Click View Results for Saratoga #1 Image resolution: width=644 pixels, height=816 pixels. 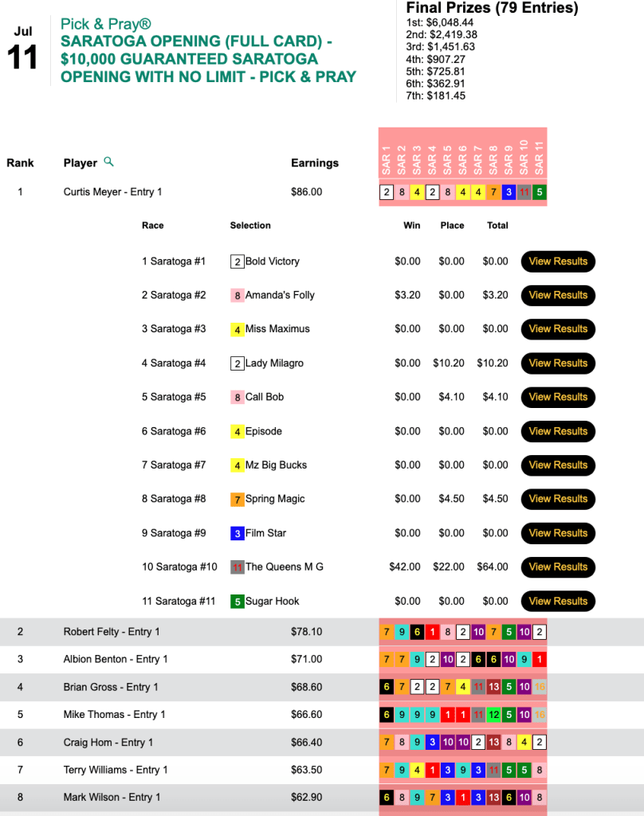558,261
